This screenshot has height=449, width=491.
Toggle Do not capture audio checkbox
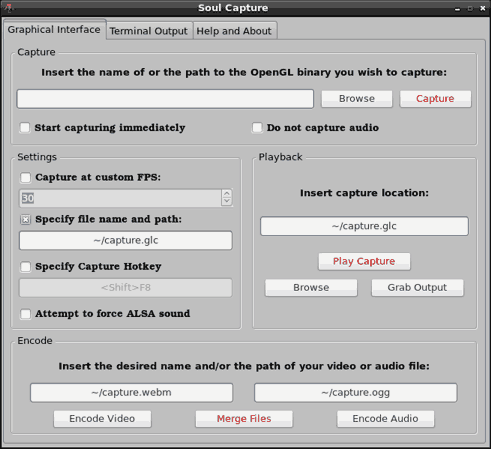tap(257, 128)
